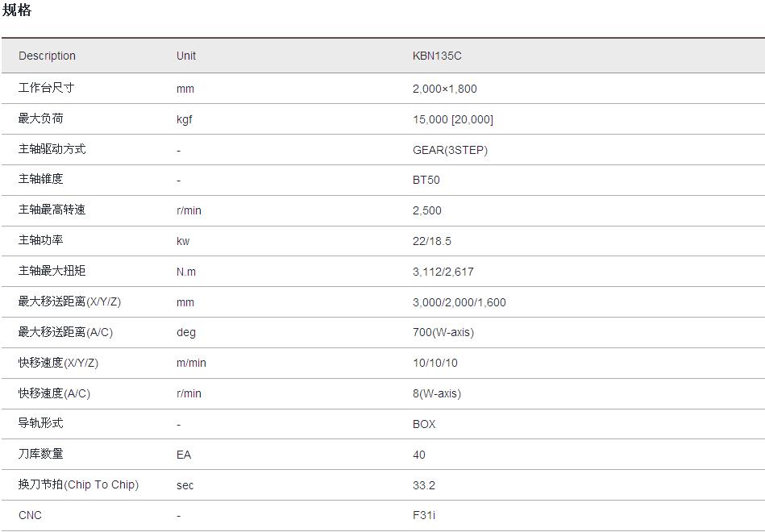Select the 导轨形式 row label
765x532 pixels.
[40, 423]
